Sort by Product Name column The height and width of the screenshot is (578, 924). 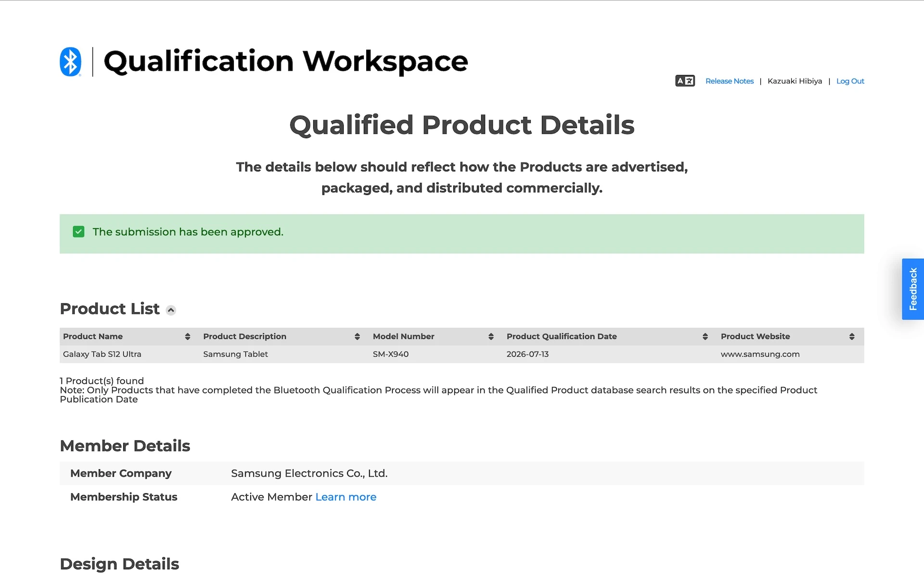click(x=188, y=337)
